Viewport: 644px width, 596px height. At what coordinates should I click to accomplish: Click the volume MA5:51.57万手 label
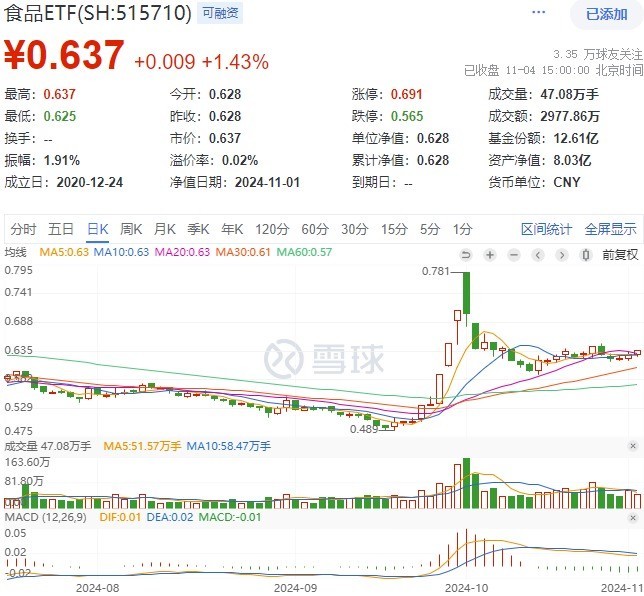(142, 446)
